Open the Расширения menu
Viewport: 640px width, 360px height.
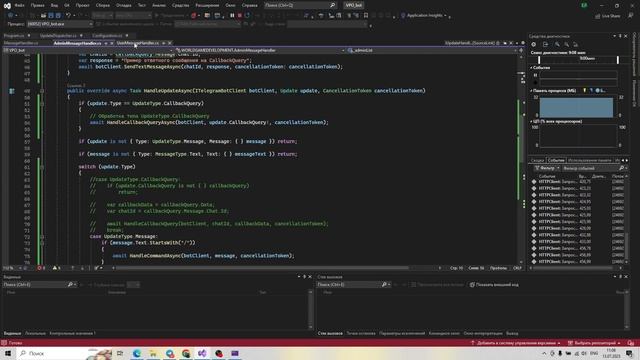click(207, 5)
